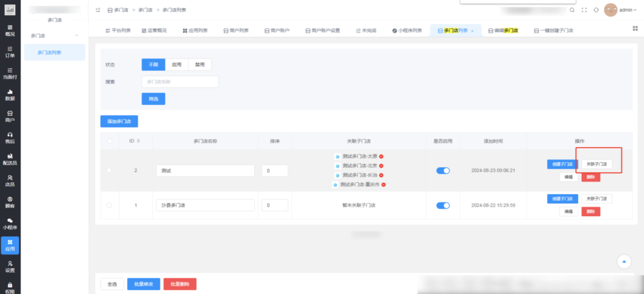Click 创建子门店 for the 测试 row

pyautogui.click(x=562, y=164)
